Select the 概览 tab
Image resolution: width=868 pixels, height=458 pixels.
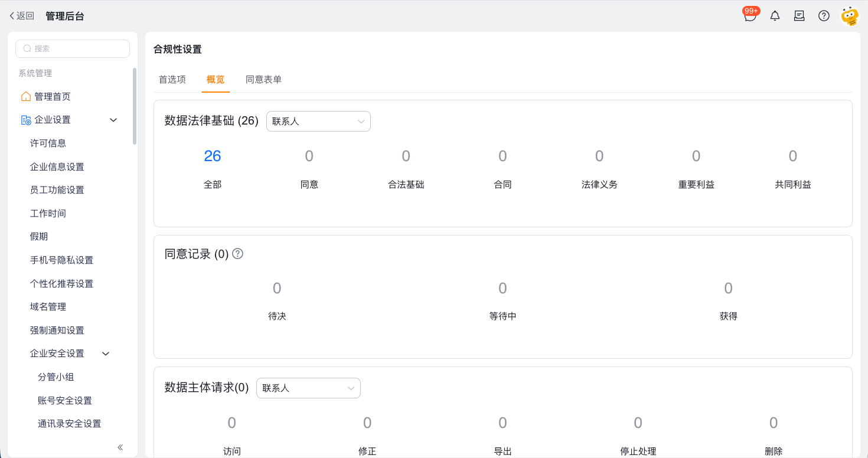[x=216, y=80]
